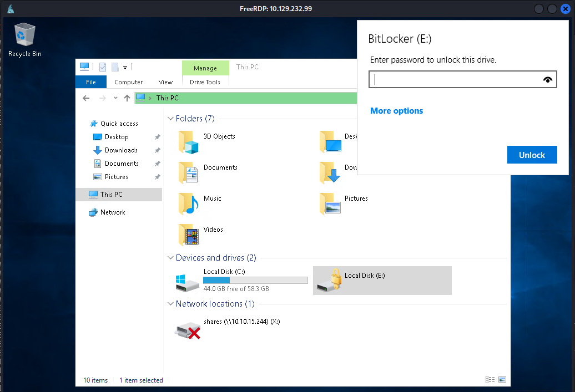Screen dimensions: 575x392
Task: Select the locked Local Disk (E:) drive
Action: point(382,281)
